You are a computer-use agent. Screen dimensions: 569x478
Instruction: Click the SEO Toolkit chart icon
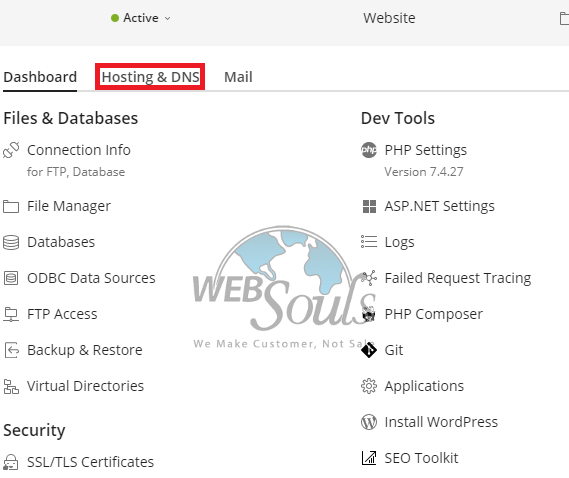pos(369,458)
